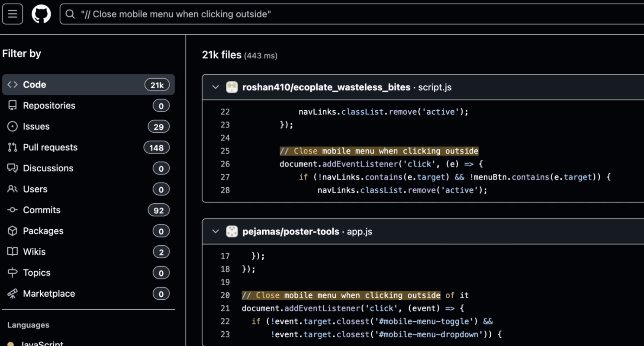
Task: Click the Pull requests branch icon
Action: [x=13, y=147]
